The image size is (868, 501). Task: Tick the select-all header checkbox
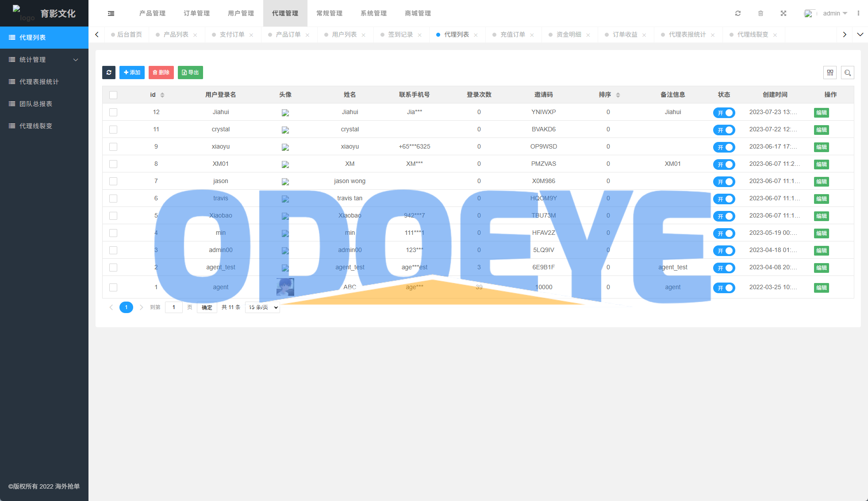coord(113,95)
